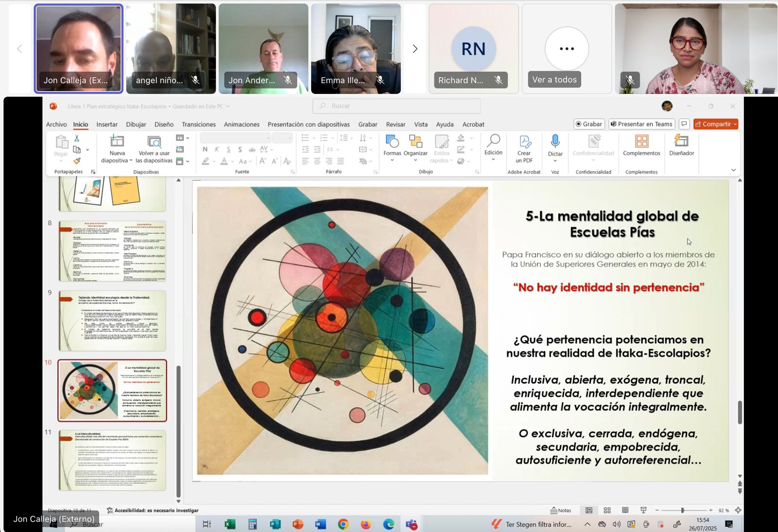Open the Archivo menu
This screenshot has height=532, width=778.
(x=56, y=124)
